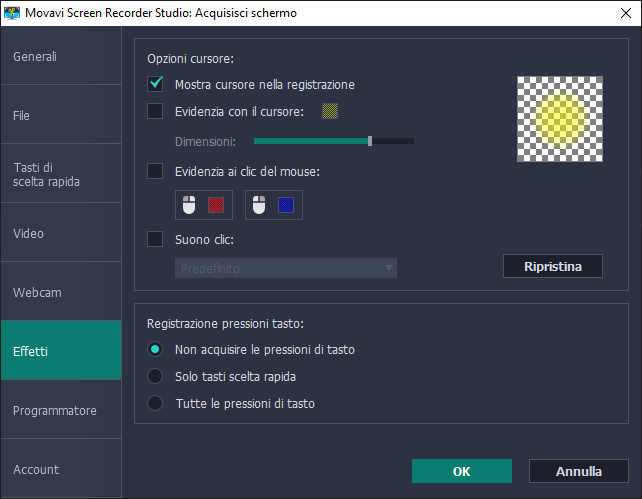Go to Tasti di scelta rapida tab
642x499 pixels.
pos(61,174)
